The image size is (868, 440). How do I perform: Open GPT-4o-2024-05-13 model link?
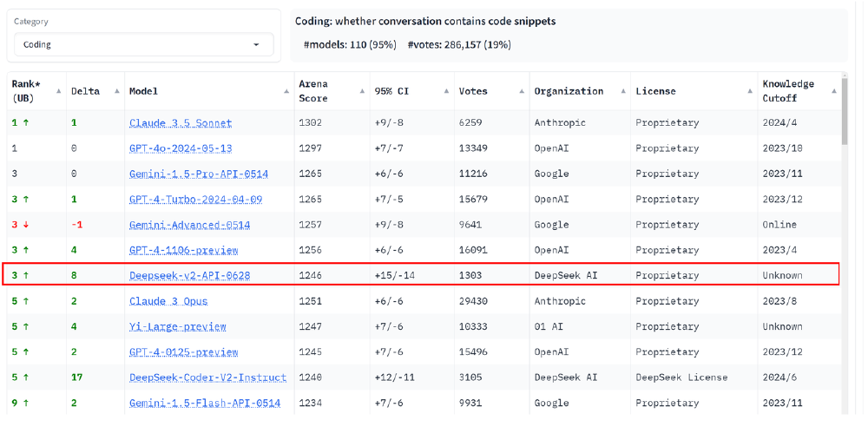click(x=181, y=148)
